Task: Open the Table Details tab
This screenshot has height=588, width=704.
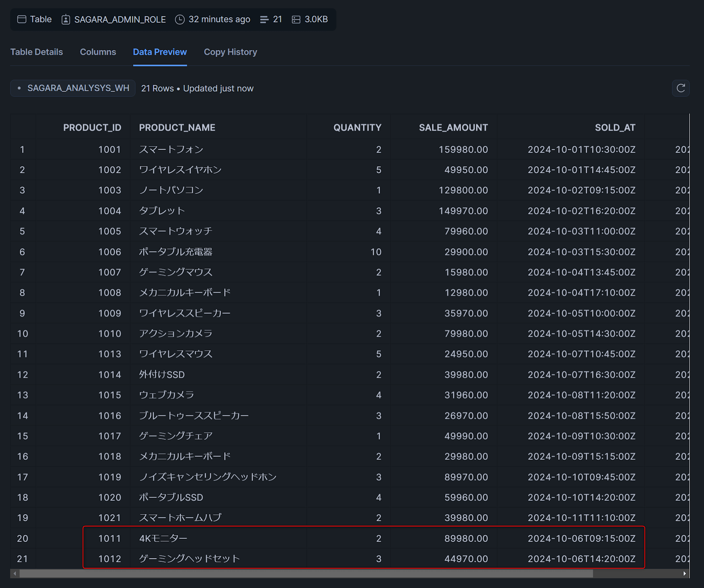Action: [37, 52]
